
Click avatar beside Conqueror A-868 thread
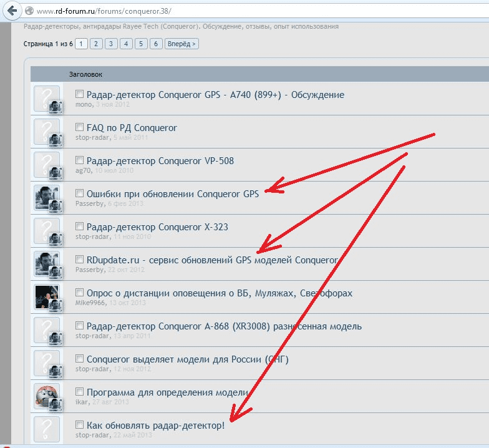(47, 330)
